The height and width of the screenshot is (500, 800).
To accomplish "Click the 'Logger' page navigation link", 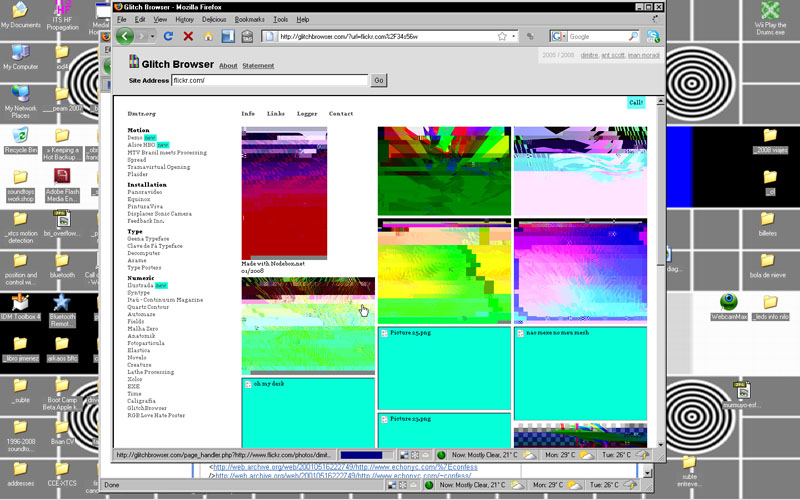I will 307,114.
